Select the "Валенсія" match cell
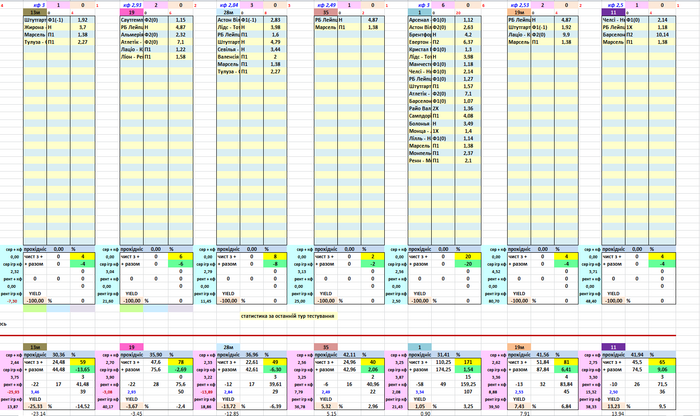 point(229,57)
